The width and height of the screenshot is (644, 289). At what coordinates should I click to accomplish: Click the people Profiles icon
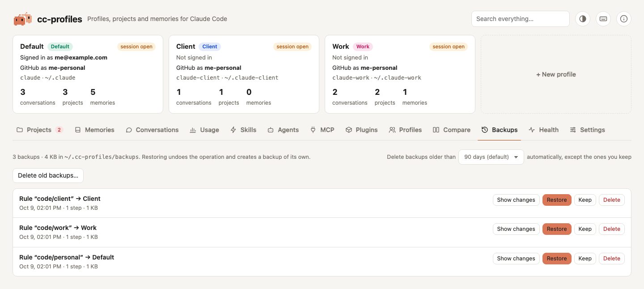click(392, 130)
